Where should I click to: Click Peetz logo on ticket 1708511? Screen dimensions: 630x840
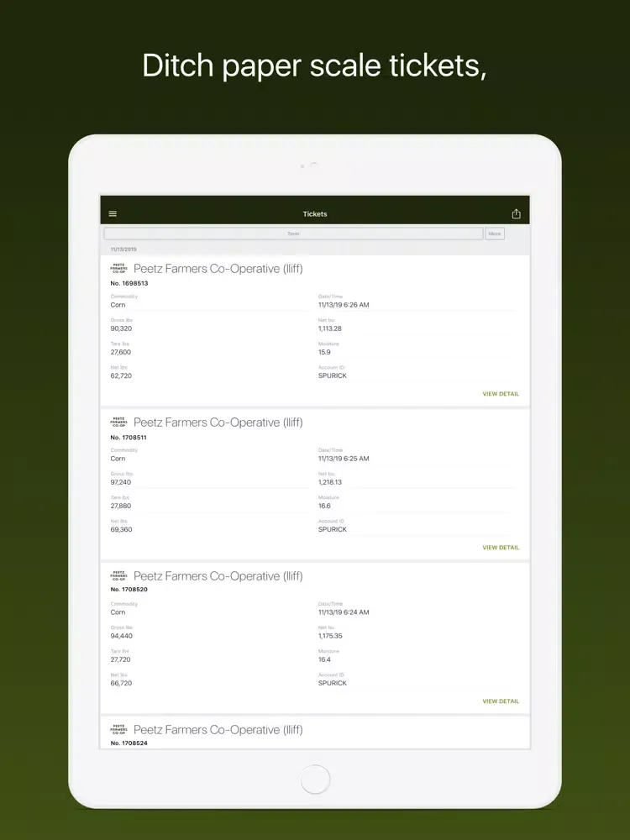(x=118, y=423)
